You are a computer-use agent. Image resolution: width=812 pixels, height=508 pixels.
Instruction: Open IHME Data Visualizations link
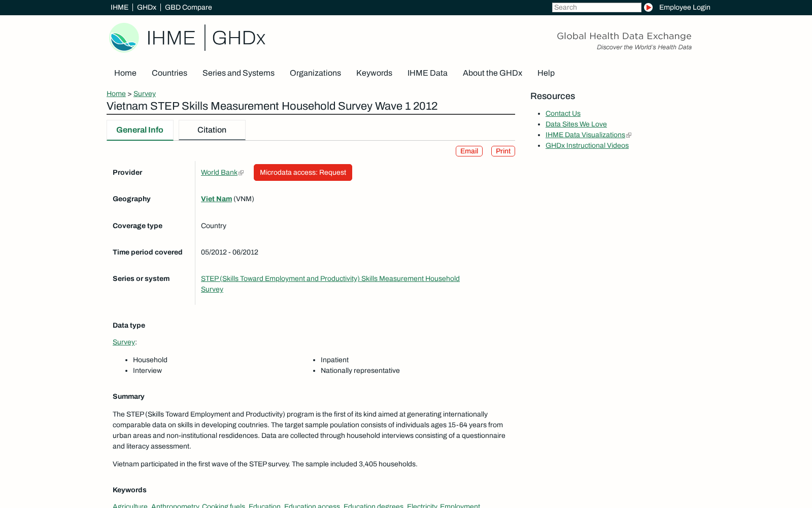click(585, 135)
